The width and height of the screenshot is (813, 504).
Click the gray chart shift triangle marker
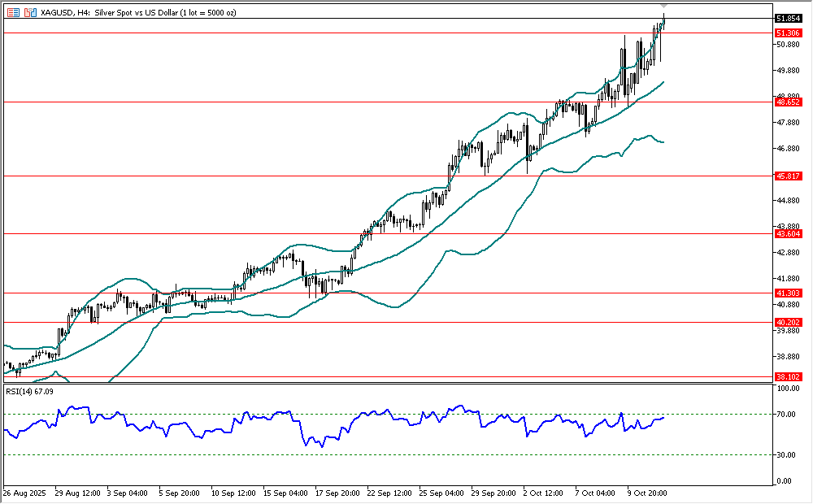pyautogui.click(x=664, y=7)
